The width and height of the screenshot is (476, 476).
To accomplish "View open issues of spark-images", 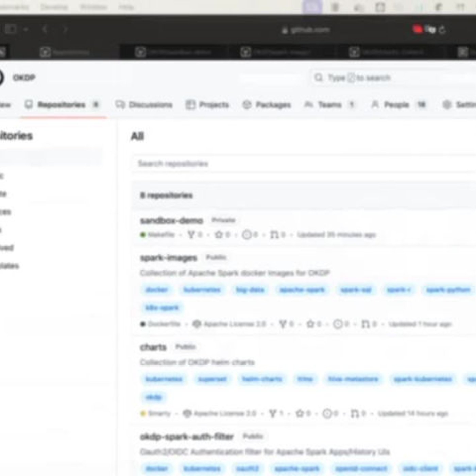I will (341, 324).
